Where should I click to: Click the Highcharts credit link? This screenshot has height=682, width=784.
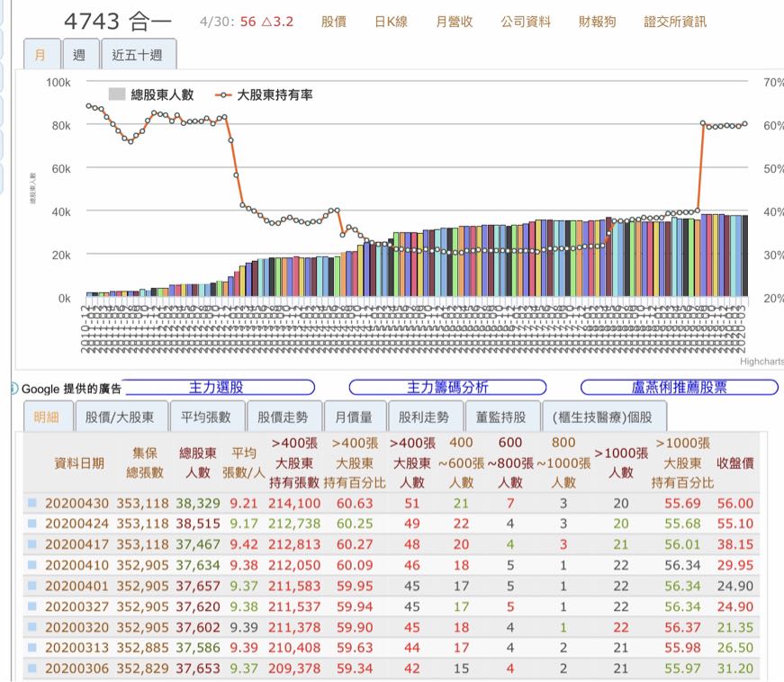click(761, 362)
